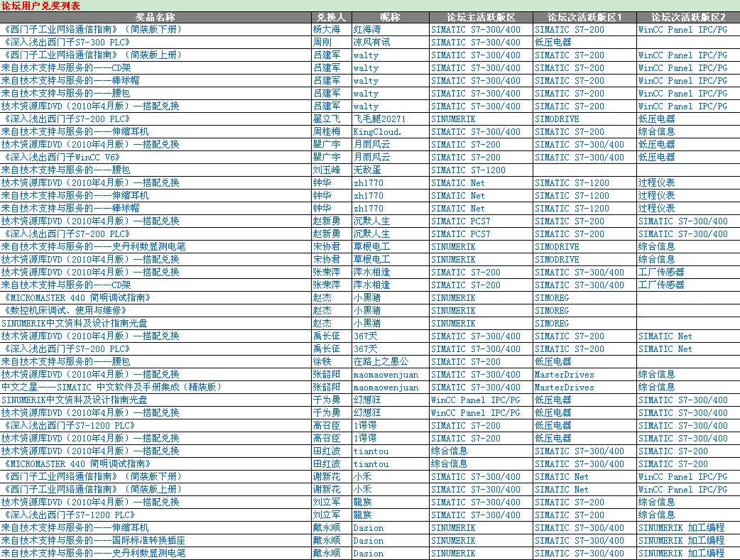
Task: Click zh1770 in the 棒球帽 row
Action: tap(368, 207)
